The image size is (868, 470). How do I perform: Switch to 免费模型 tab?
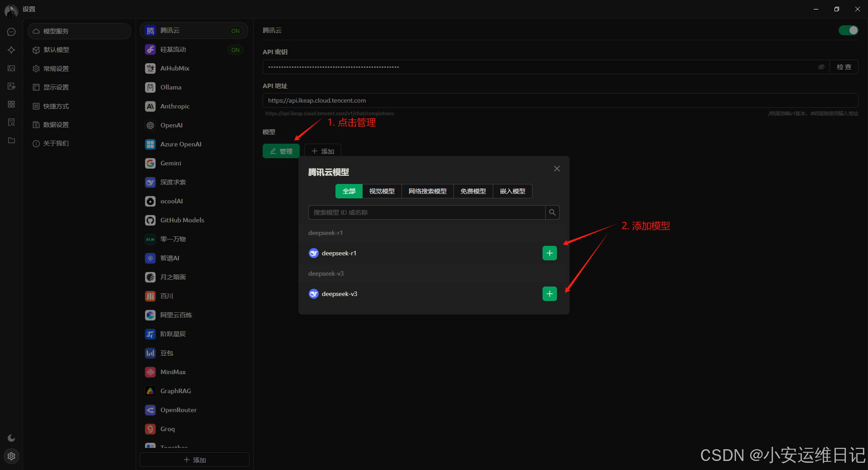point(473,191)
